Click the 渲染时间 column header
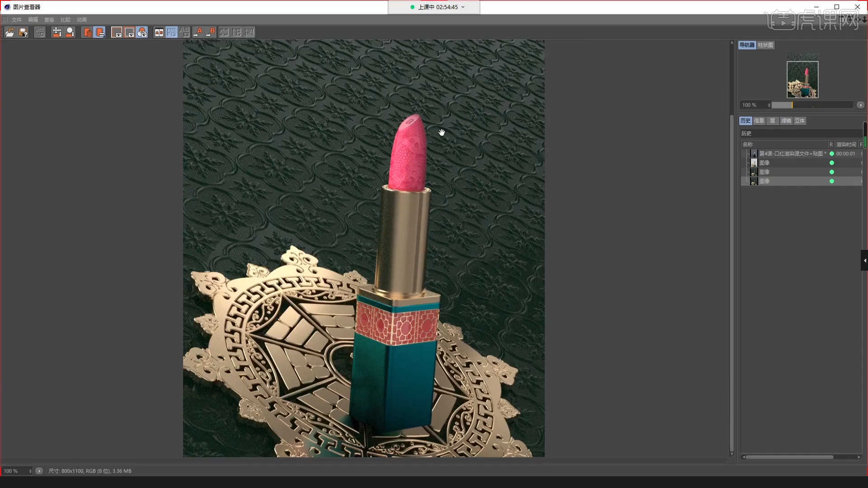 846,145
